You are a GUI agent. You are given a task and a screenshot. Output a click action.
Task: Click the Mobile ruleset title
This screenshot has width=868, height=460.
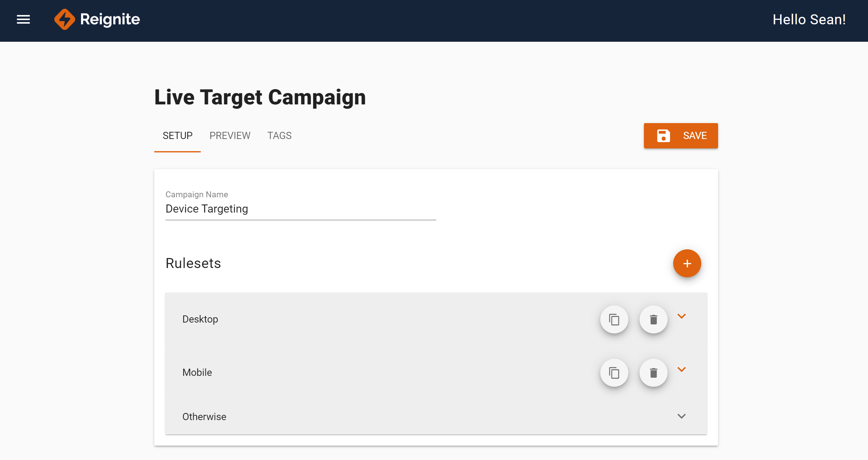tap(197, 372)
